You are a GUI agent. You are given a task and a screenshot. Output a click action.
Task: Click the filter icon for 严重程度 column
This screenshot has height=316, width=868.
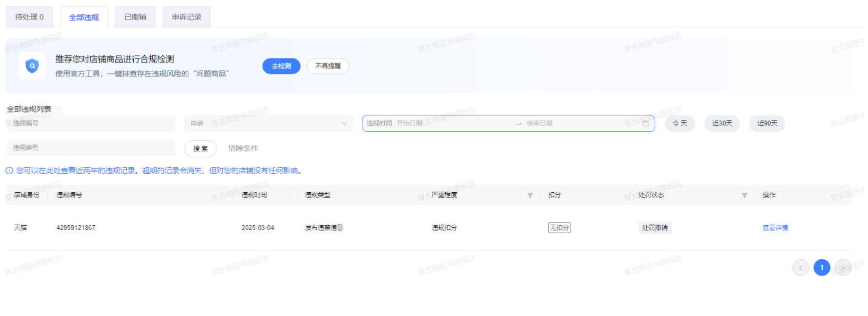(530, 195)
